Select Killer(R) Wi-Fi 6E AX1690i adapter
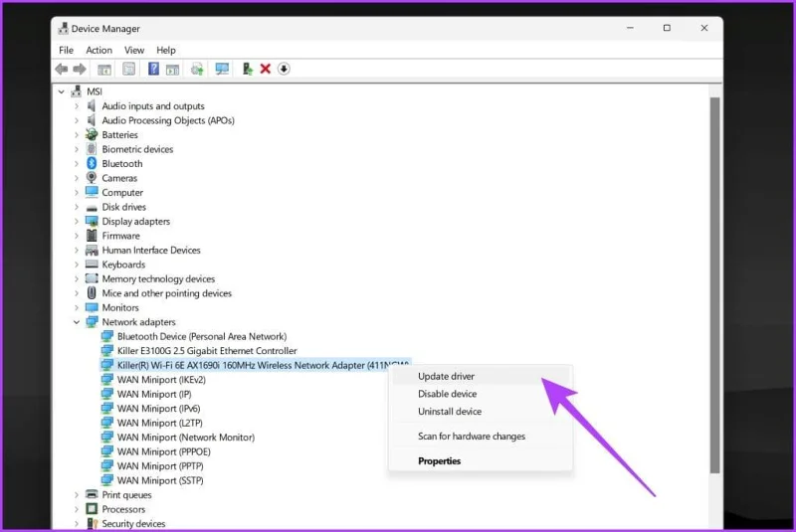 [x=256, y=365]
